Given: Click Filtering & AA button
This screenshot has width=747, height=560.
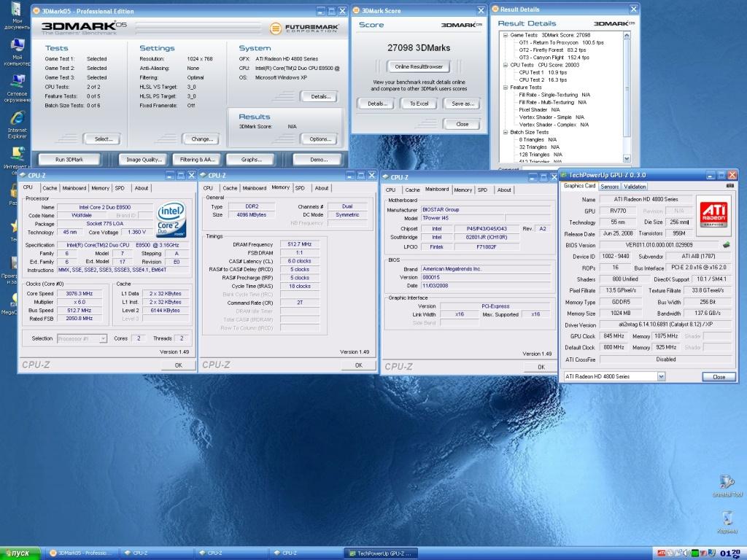Looking at the screenshot, I should pyautogui.click(x=197, y=160).
